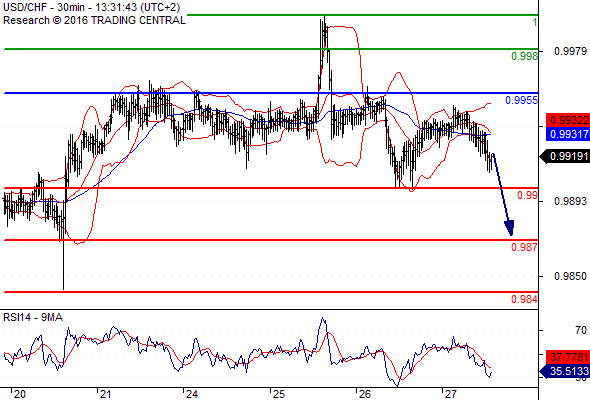
Task: Click the downward blue forecast arrow head
Action: point(509,228)
